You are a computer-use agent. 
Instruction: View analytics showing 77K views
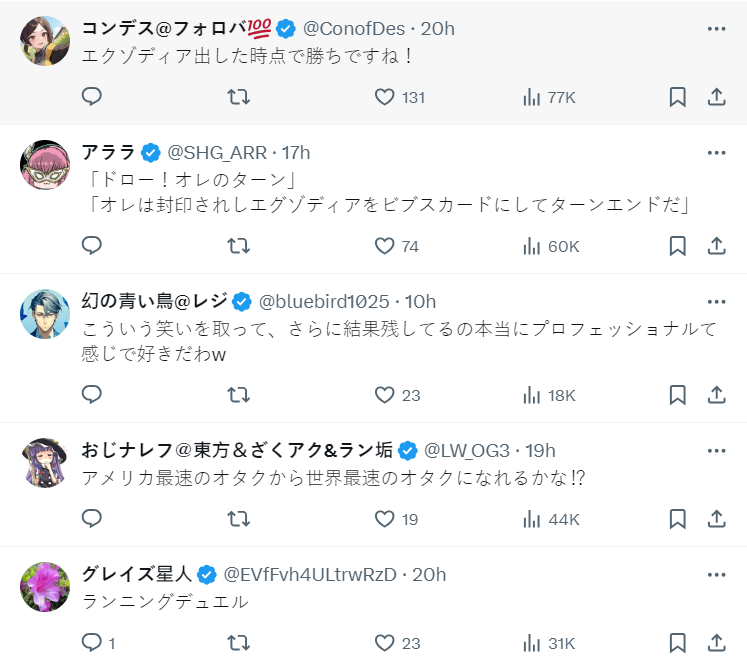[x=548, y=97]
